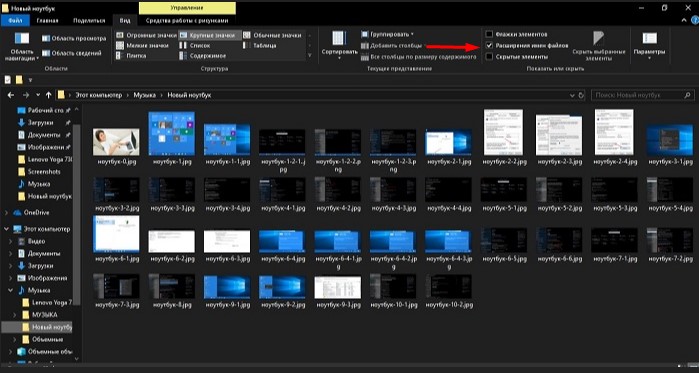Switch to the Поделиться tab

(89, 20)
